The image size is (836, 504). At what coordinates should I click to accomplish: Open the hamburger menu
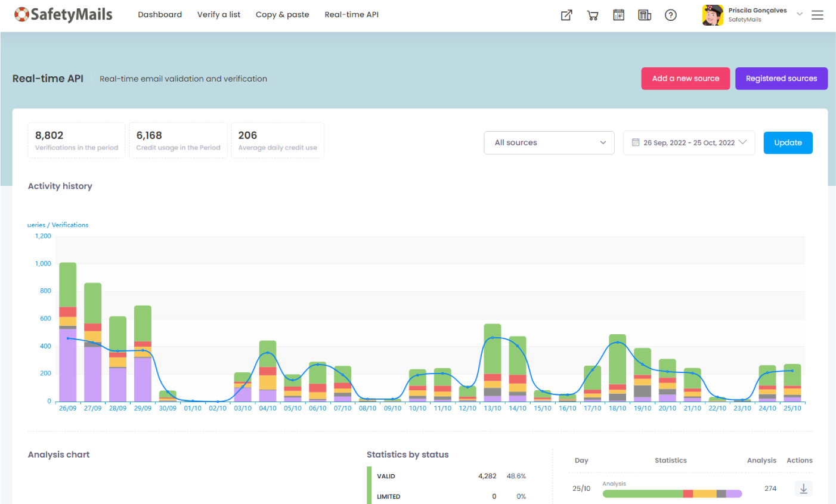[x=817, y=15]
